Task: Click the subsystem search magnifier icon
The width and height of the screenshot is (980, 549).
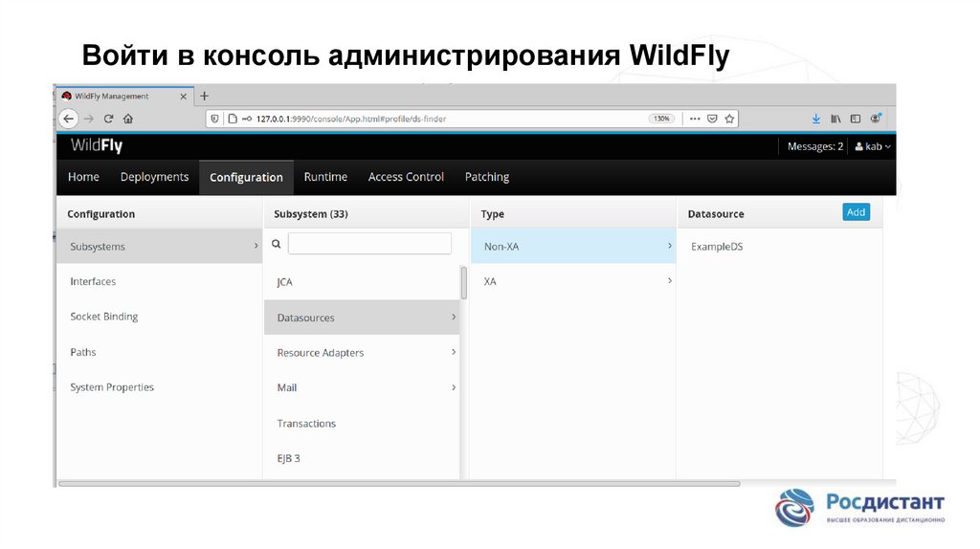Action: coord(277,244)
